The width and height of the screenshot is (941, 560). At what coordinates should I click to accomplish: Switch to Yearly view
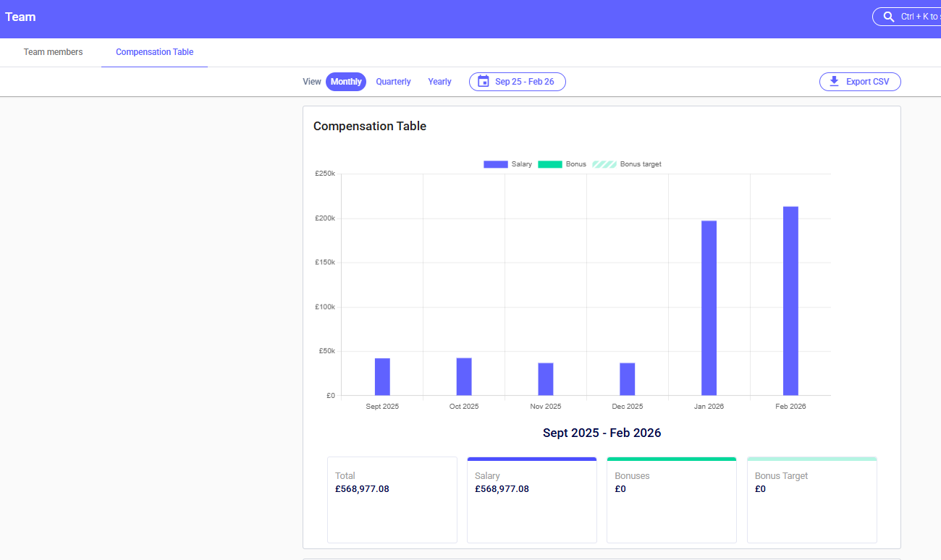point(439,82)
